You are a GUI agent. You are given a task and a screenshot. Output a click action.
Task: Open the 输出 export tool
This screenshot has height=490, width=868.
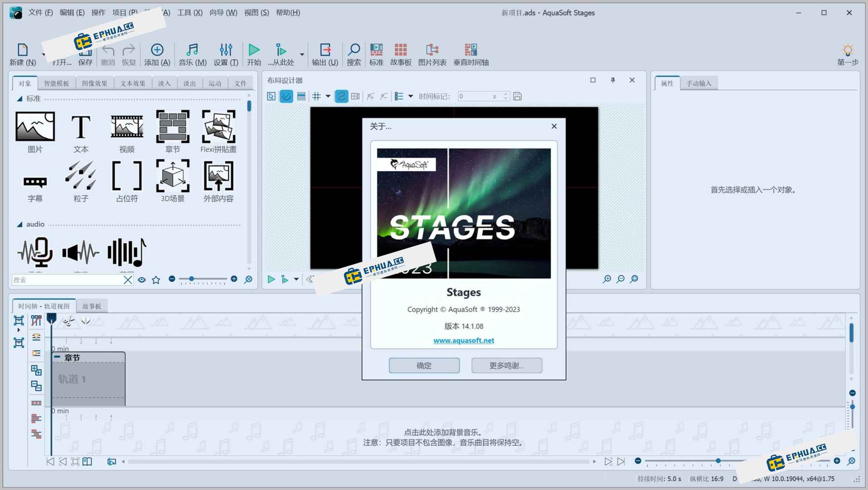coord(325,54)
